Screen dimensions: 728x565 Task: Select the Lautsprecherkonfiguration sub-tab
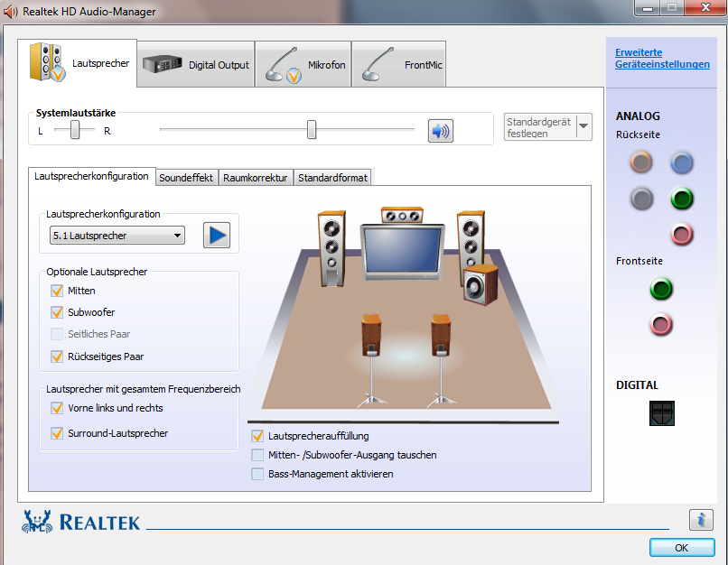tap(91, 176)
